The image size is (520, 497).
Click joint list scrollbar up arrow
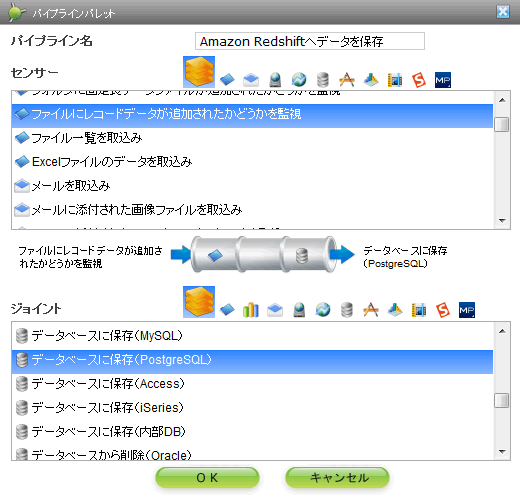click(x=502, y=331)
